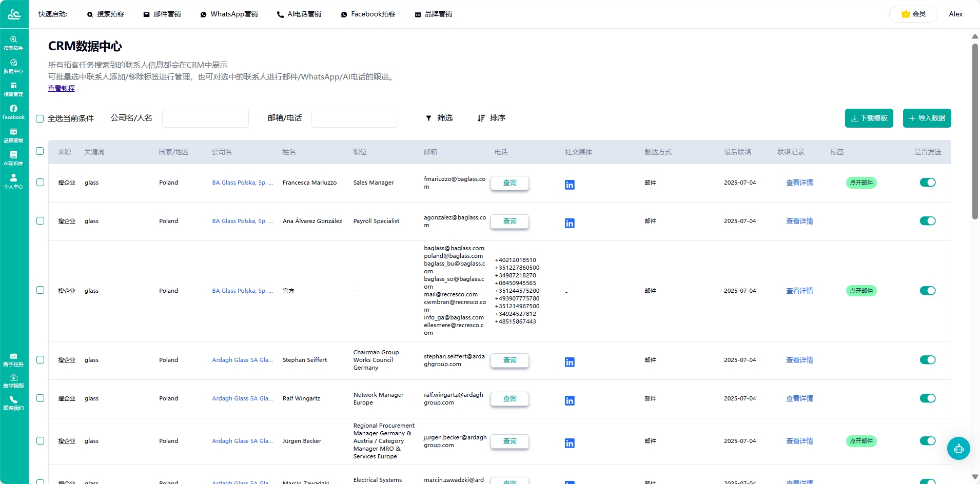
Task: Focus the 公司名/人名 search field
Action: 205,118
